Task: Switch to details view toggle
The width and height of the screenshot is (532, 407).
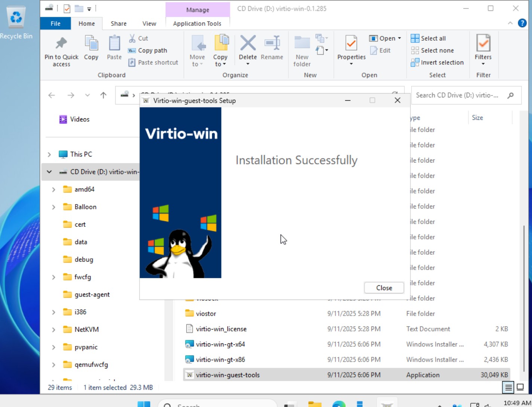Action: click(508, 387)
